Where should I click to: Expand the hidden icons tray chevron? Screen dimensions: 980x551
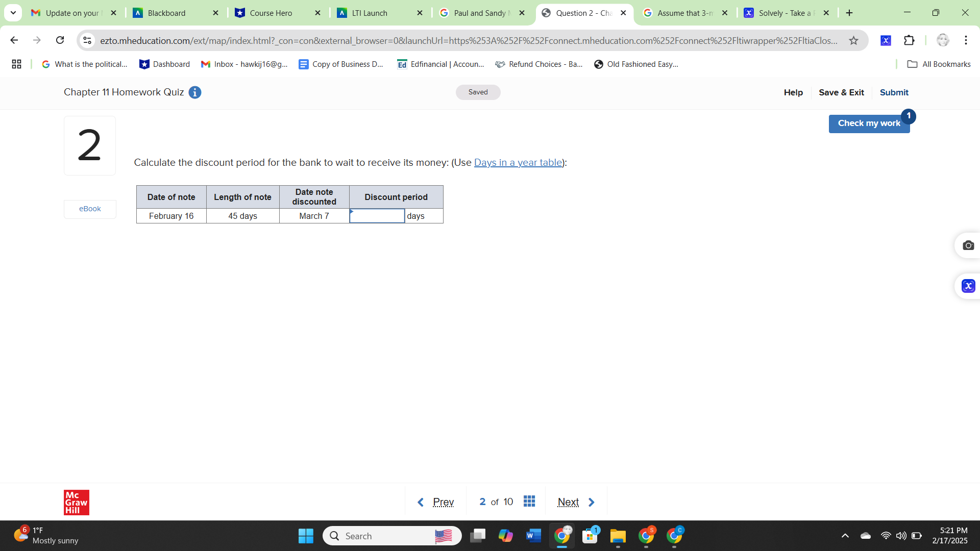pos(845,536)
